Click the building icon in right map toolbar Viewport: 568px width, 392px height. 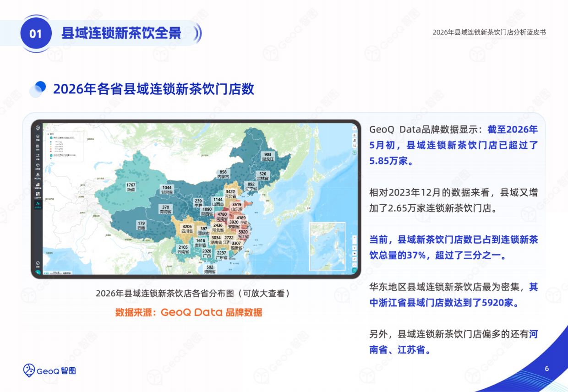[355, 140]
